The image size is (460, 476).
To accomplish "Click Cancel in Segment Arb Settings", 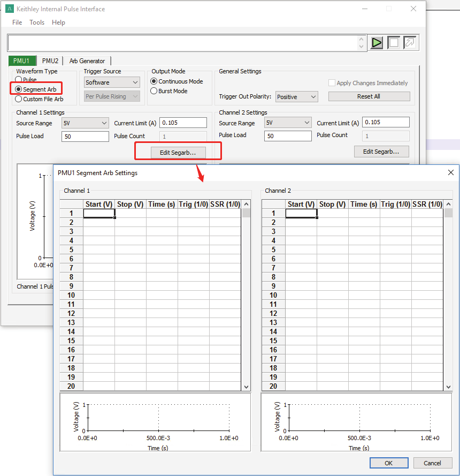I will coord(432,463).
